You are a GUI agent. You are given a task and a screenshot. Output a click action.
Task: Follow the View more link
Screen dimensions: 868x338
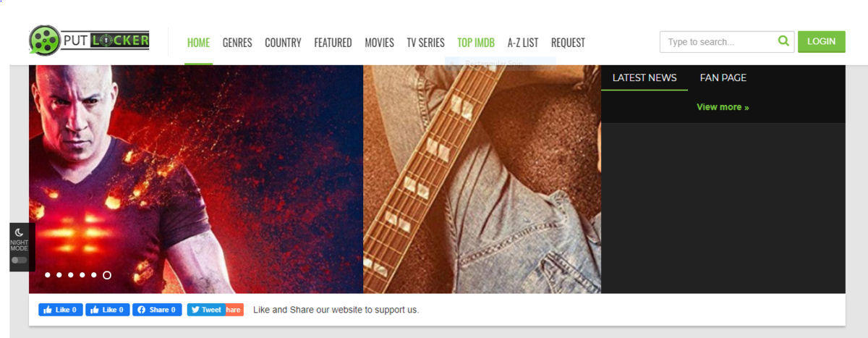tap(723, 107)
